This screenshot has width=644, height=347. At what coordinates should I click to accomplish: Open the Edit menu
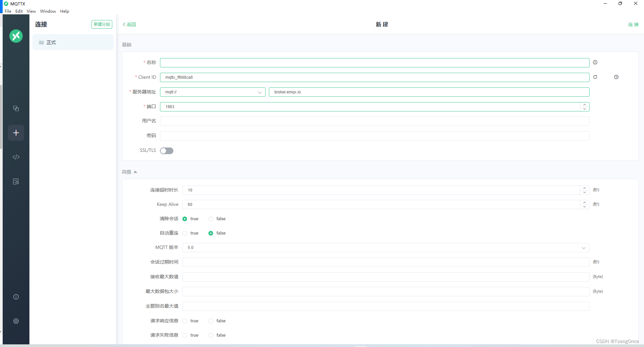pyautogui.click(x=19, y=11)
